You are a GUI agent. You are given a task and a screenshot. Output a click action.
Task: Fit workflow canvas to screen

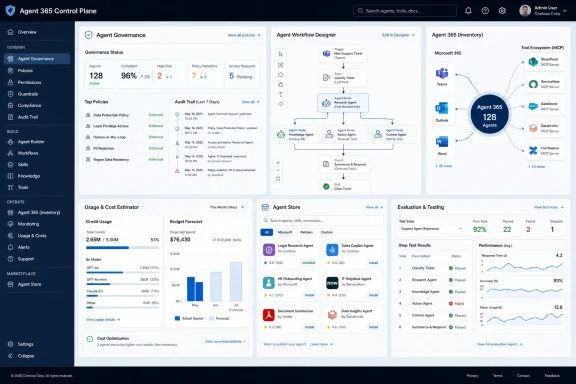pos(278,179)
